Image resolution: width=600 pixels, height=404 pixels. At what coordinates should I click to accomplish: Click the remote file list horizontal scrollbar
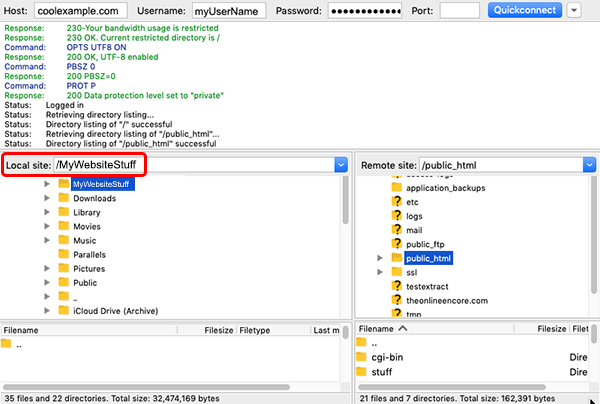tap(452, 387)
